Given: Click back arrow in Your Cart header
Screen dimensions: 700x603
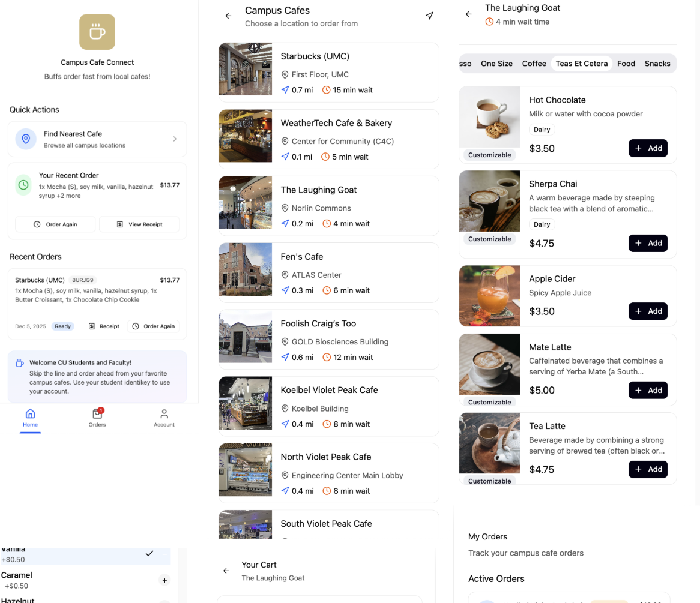Looking at the screenshot, I should pos(226,571).
